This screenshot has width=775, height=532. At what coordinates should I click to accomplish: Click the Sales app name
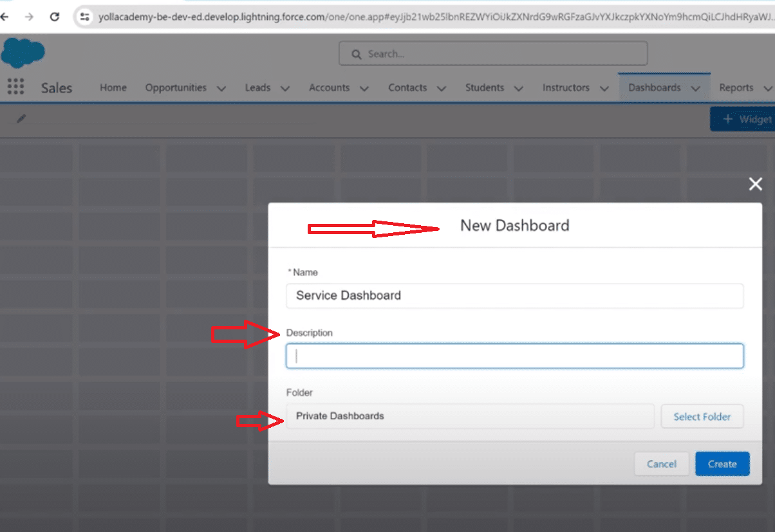[57, 88]
